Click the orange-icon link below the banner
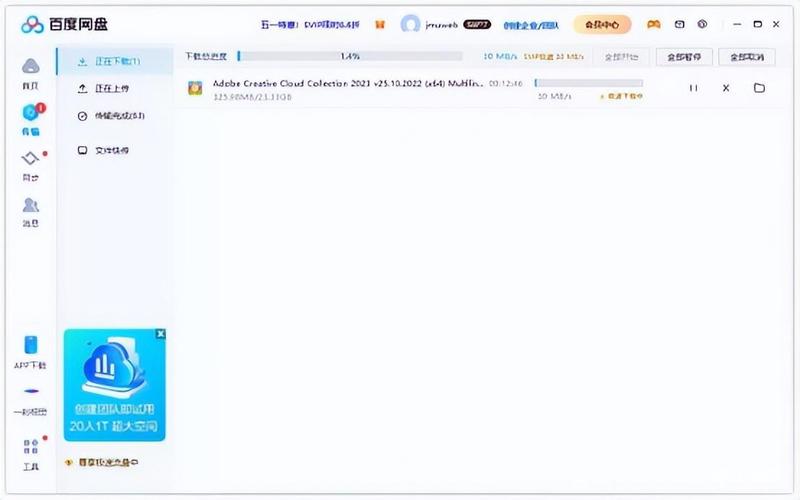The height and width of the screenshot is (500, 800). pyautogui.click(x=102, y=462)
